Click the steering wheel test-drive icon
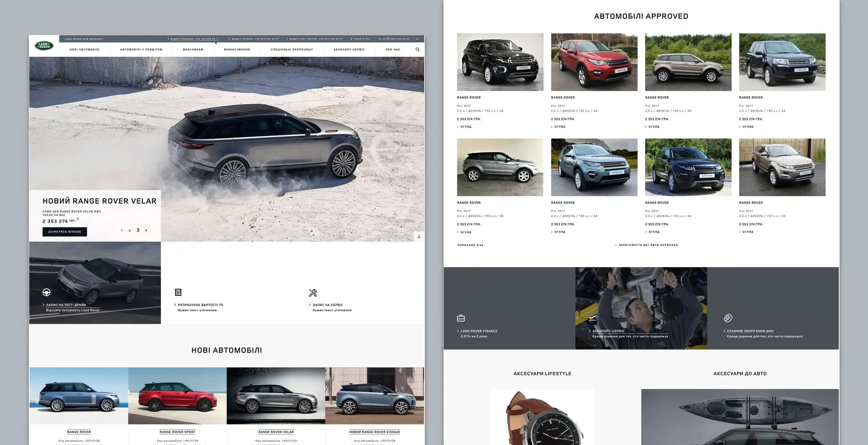The width and height of the screenshot is (868, 445). coord(46,293)
